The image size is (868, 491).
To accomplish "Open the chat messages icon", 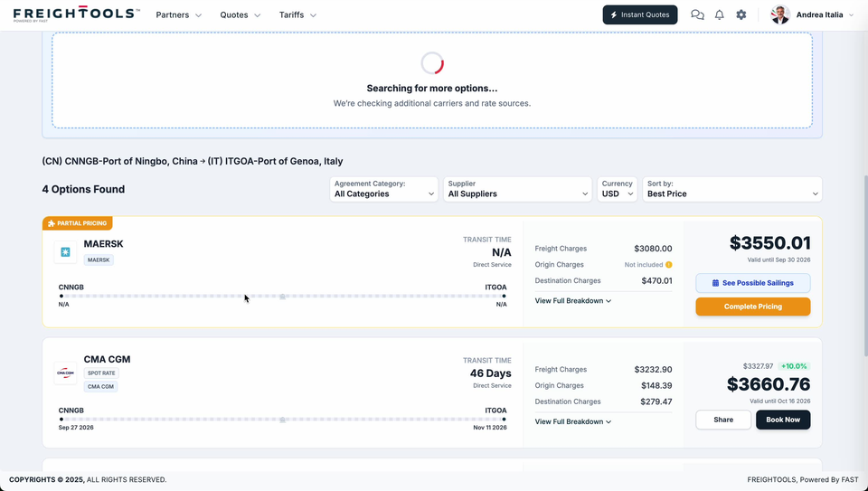I will [697, 15].
